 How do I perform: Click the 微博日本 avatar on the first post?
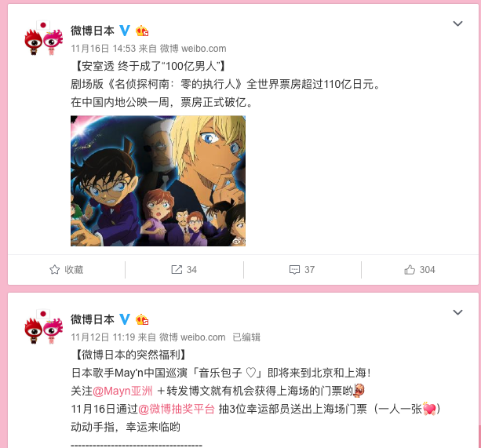[44, 38]
